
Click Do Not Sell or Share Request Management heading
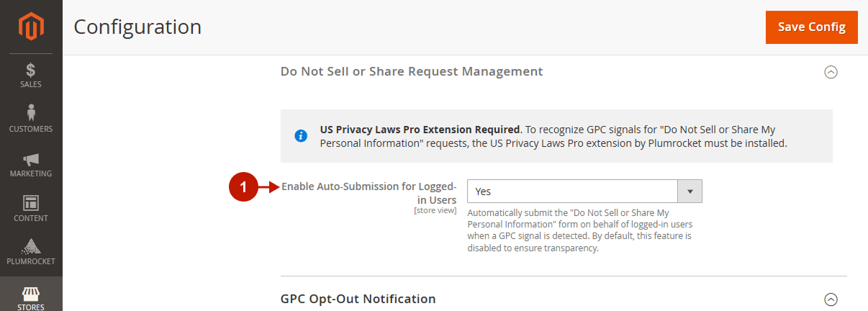click(x=412, y=71)
